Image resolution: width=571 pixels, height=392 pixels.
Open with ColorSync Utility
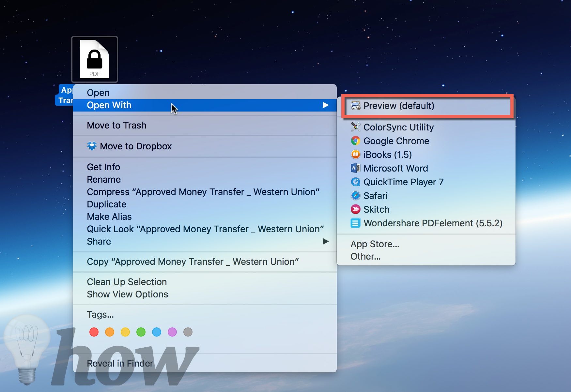(x=426, y=127)
